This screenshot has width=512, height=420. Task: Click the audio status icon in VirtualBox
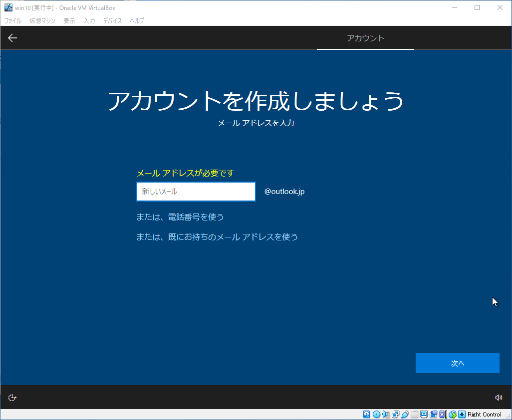[x=386, y=415]
